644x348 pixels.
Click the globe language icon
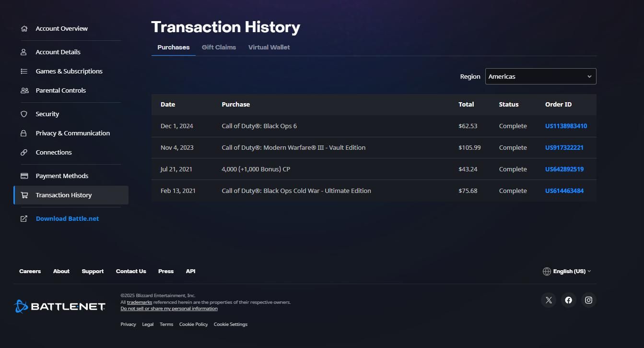point(547,272)
